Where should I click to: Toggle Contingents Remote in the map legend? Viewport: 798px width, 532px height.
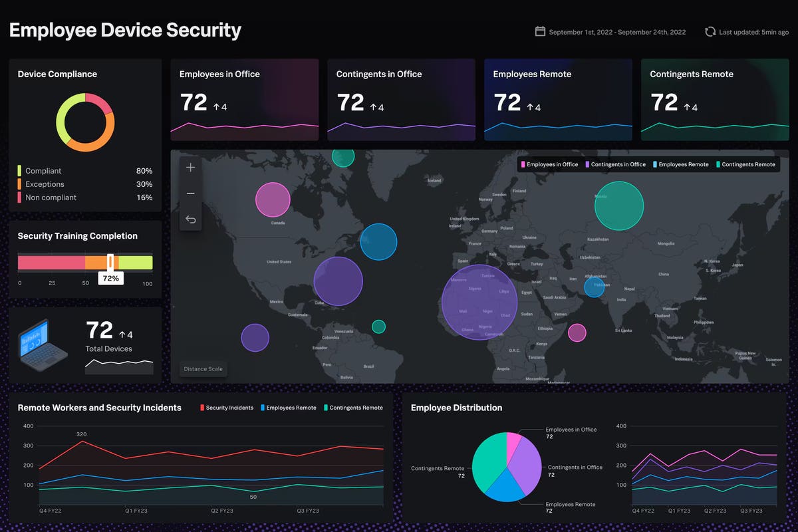point(744,164)
